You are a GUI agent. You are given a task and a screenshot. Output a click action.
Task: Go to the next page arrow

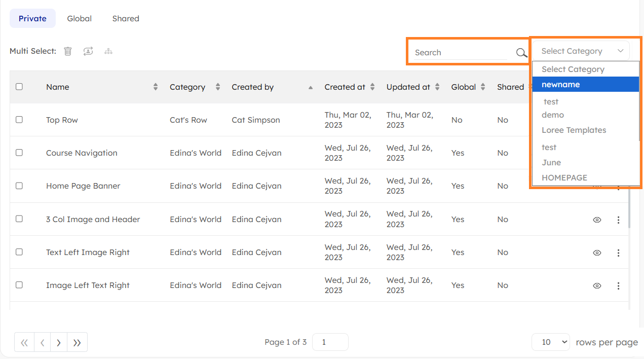59,342
